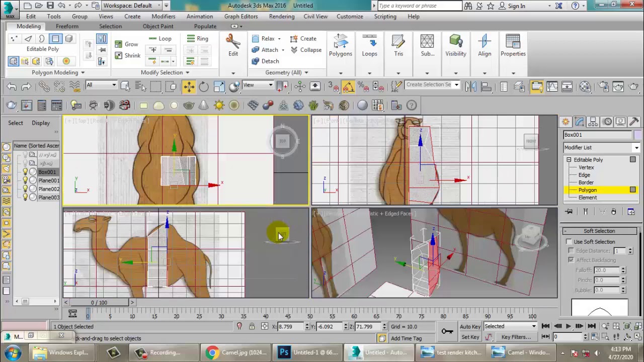644x362 pixels.
Task: Click the Pin Stack icon
Action: [569, 212]
